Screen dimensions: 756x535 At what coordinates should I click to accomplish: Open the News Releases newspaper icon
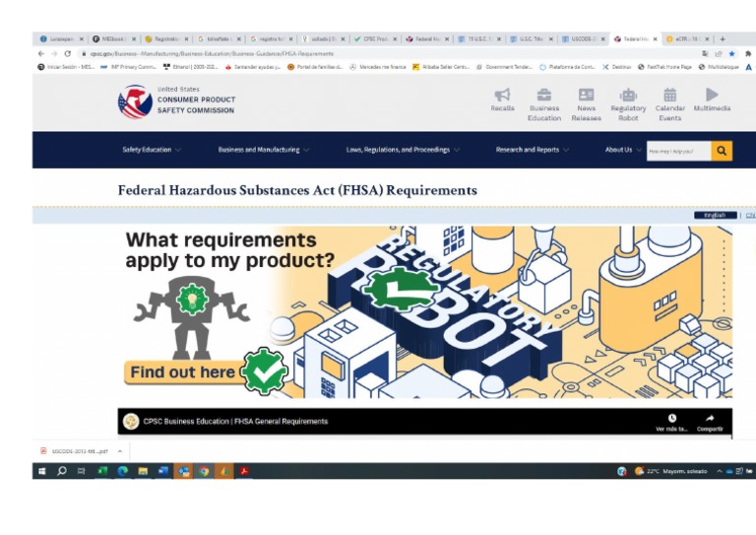586,95
